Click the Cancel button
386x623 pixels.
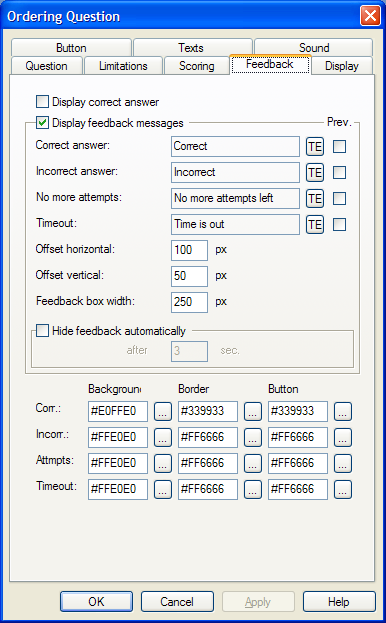coord(177,602)
